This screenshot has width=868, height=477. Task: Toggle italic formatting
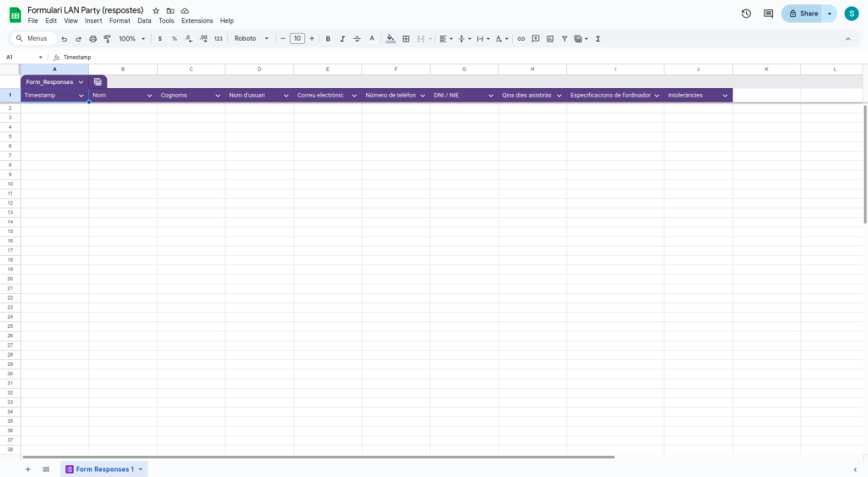click(x=342, y=39)
